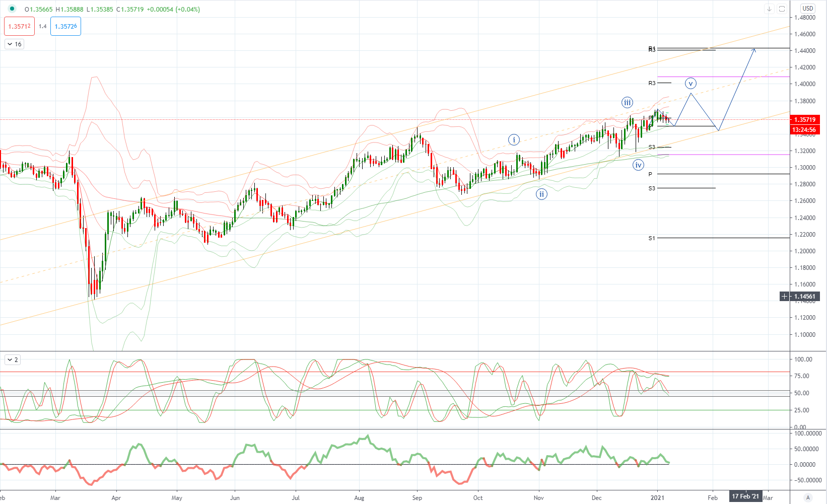Open the USD currency selector

[x=808, y=9]
